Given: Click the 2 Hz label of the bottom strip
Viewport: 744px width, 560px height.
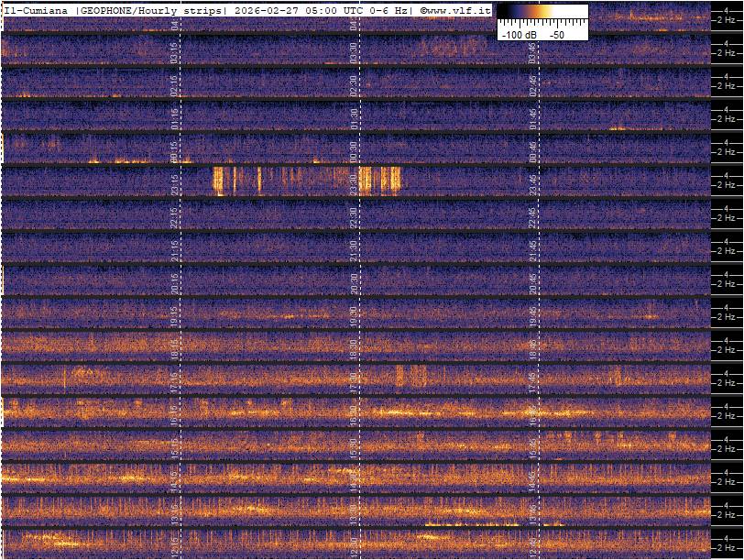Looking at the screenshot, I should 728,547.
